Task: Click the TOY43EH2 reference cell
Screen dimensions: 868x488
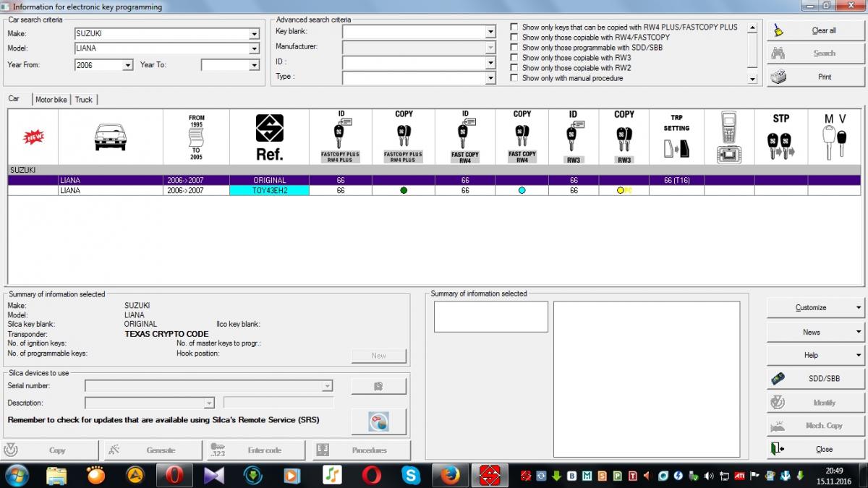Action: tap(269, 191)
